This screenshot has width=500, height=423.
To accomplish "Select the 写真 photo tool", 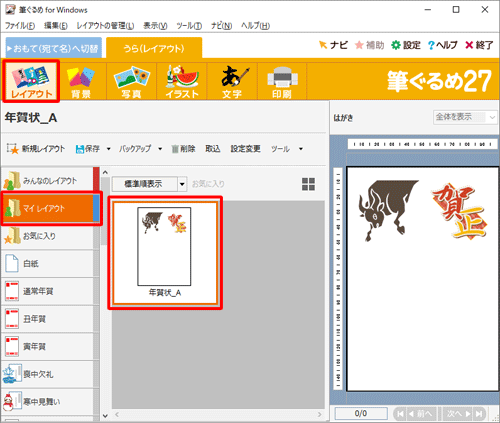I will click(132, 82).
